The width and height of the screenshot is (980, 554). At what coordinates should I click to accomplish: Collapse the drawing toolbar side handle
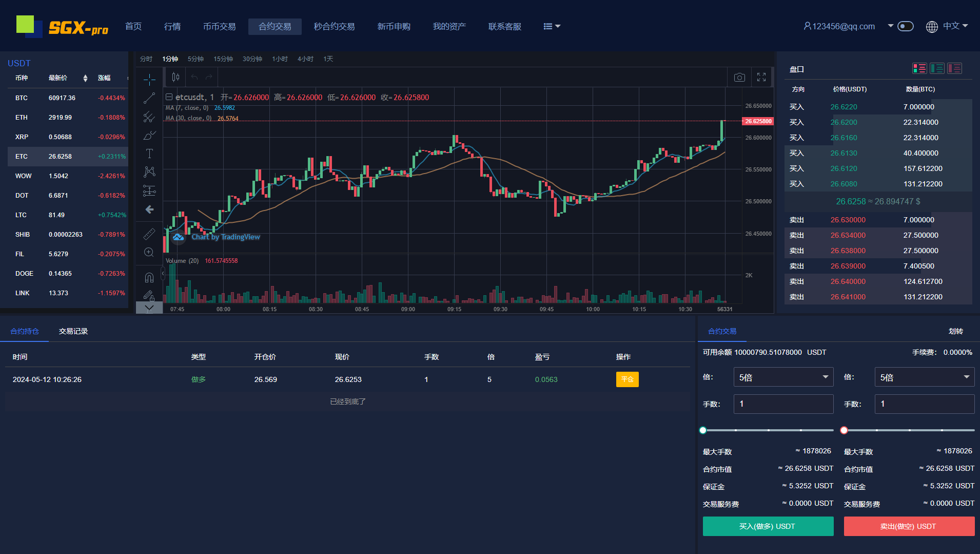[163, 274]
